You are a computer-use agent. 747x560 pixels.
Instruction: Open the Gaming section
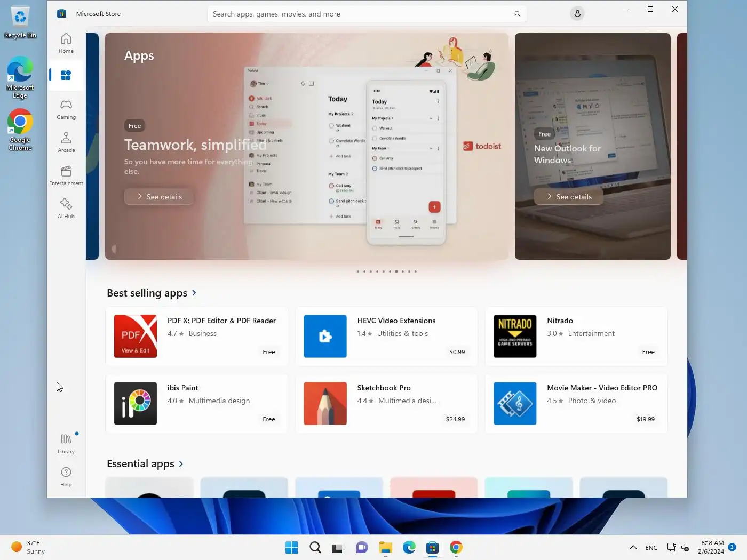pos(66,109)
